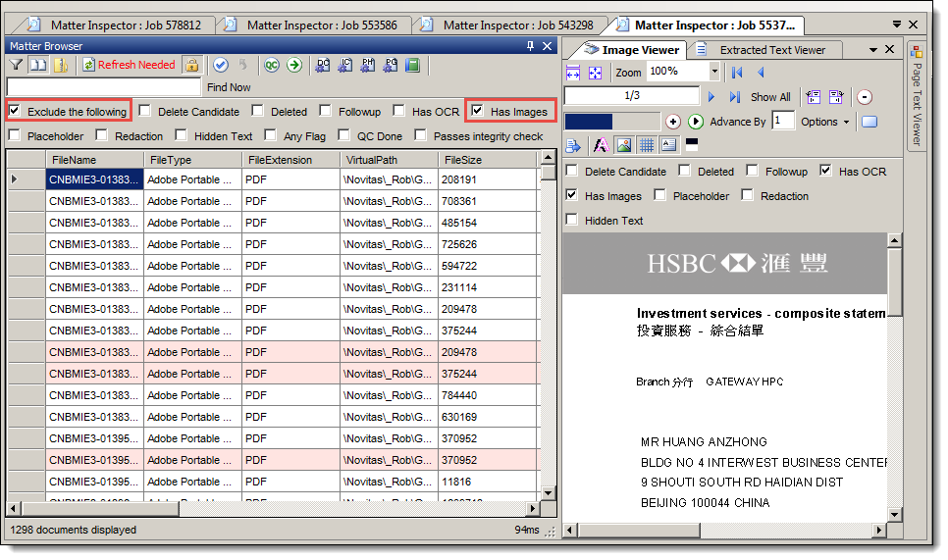This screenshot has width=948, height=560.
Task: Check the Any Flag filter checkbox
Action: (x=270, y=134)
